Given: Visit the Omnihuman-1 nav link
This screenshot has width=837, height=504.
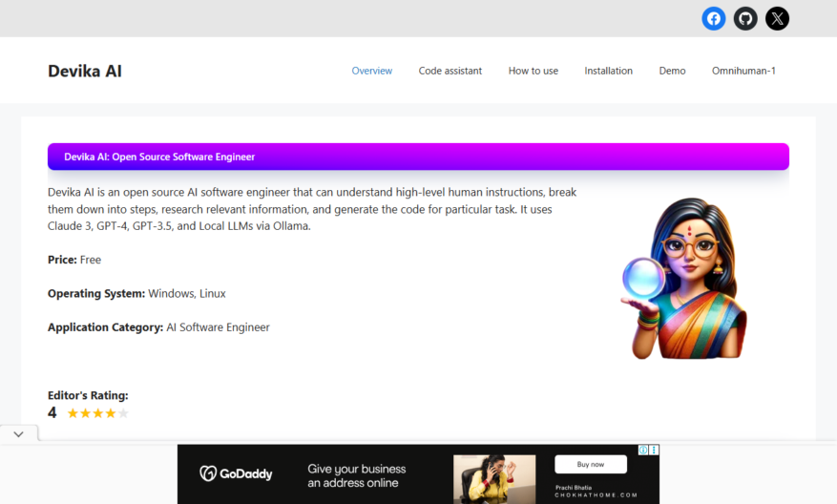Looking at the screenshot, I should pos(743,71).
